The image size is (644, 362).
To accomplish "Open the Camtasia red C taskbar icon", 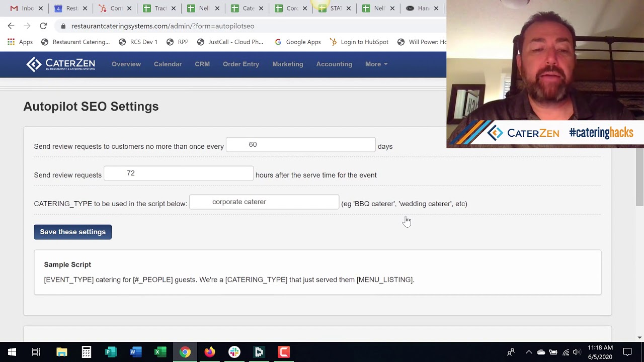I will pyautogui.click(x=284, y=352).
